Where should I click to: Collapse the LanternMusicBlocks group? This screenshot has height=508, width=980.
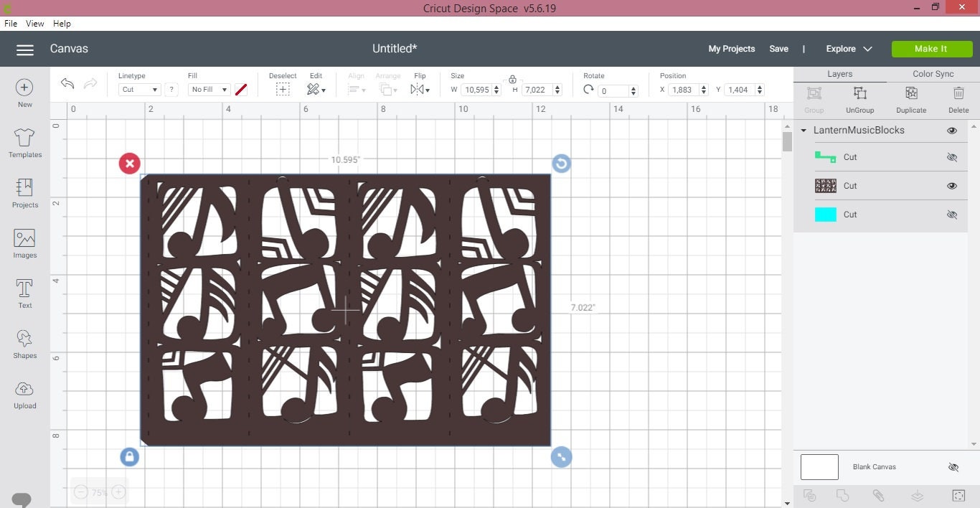coord(804,131)
